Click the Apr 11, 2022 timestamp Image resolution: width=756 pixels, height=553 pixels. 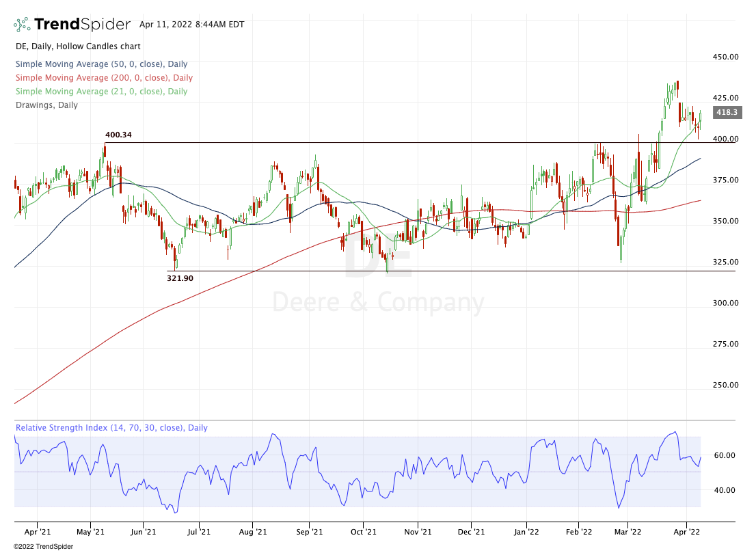187,25
